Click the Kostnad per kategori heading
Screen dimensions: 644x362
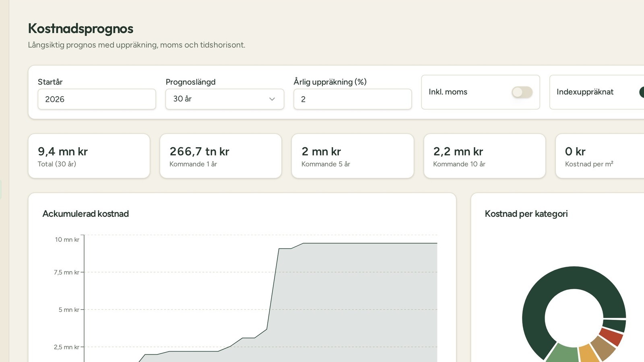pos(526,214)
